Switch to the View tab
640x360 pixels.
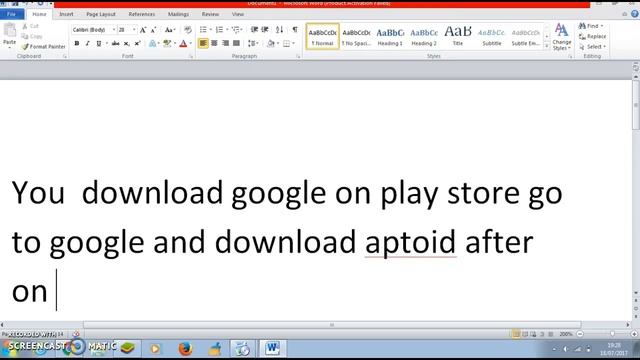[238, 14]
